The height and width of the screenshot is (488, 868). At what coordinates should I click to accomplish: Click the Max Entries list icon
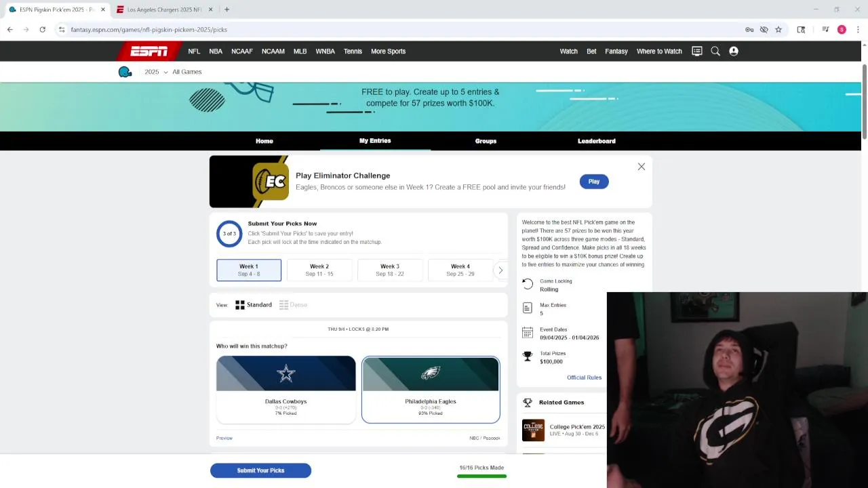click(528, 308)
